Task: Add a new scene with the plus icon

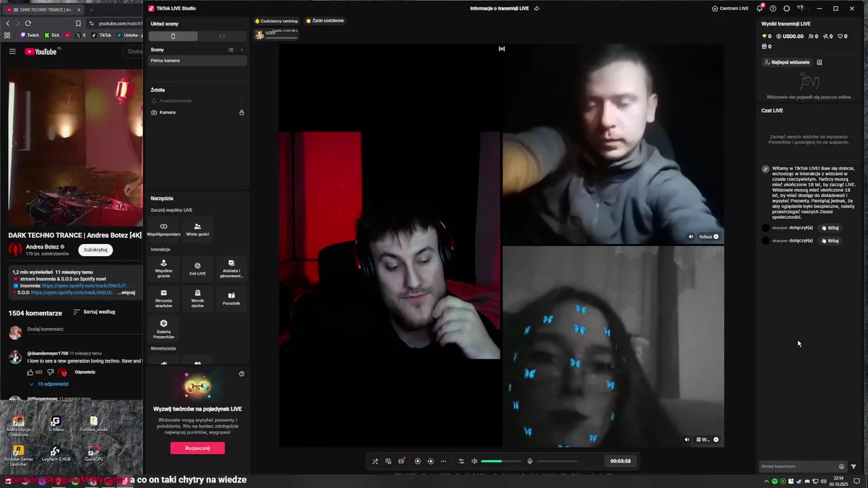Action: 241,49
